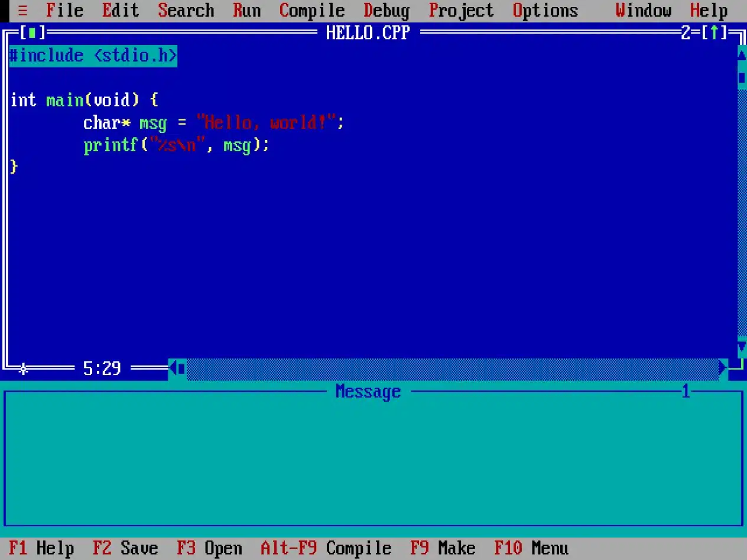Click the vertical scrollbar down arrow
This screenshot has height=560, width=747.
742,347
